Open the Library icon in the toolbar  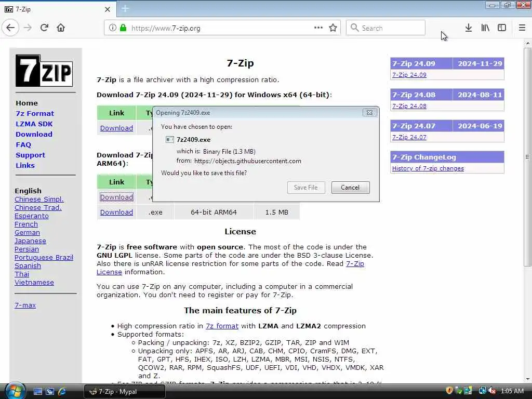485,28
